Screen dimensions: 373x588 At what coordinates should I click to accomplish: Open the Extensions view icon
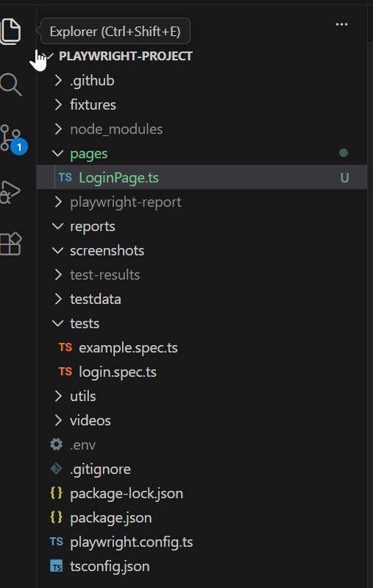(x=11, y=244)
